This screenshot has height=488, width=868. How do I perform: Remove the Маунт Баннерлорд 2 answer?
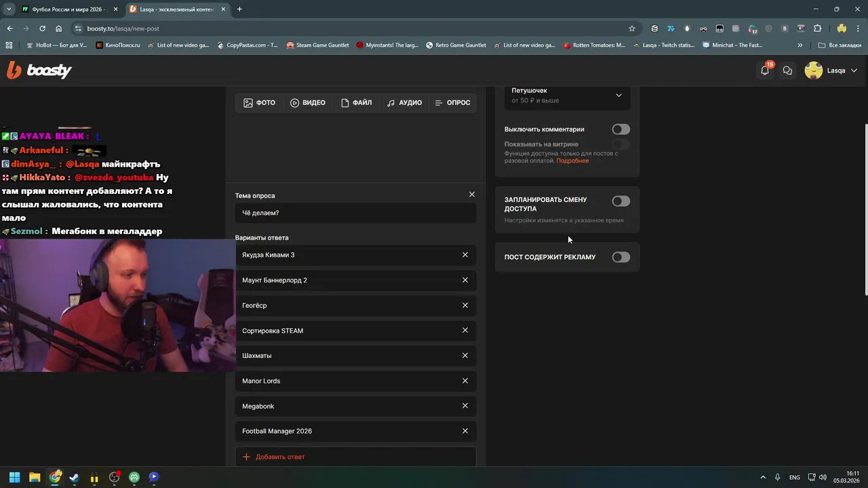click(465, 280)
